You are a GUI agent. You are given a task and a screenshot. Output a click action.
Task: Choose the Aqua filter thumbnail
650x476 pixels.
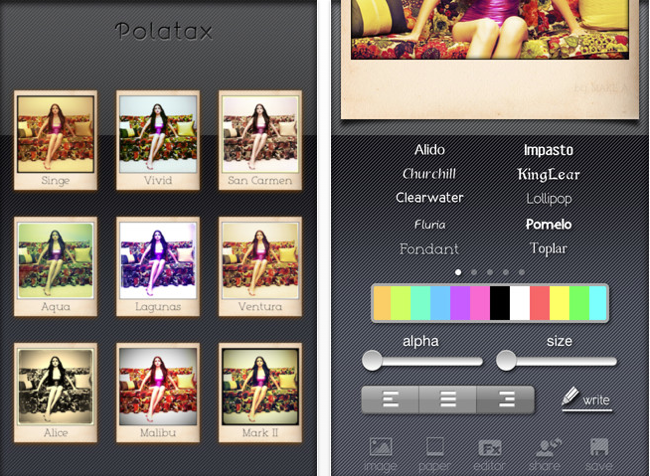tap(56, 267)
